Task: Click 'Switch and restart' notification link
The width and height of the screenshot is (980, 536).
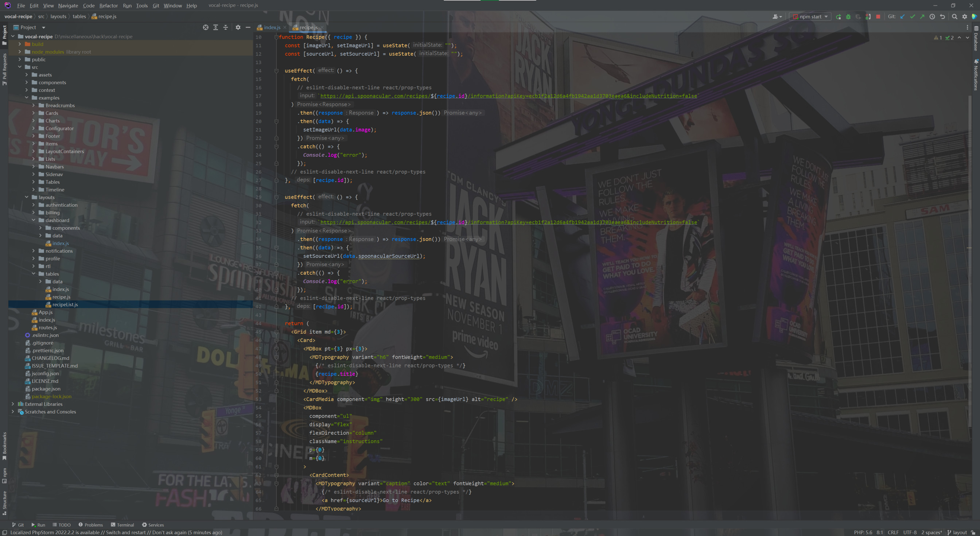Action: pos(125,532)
